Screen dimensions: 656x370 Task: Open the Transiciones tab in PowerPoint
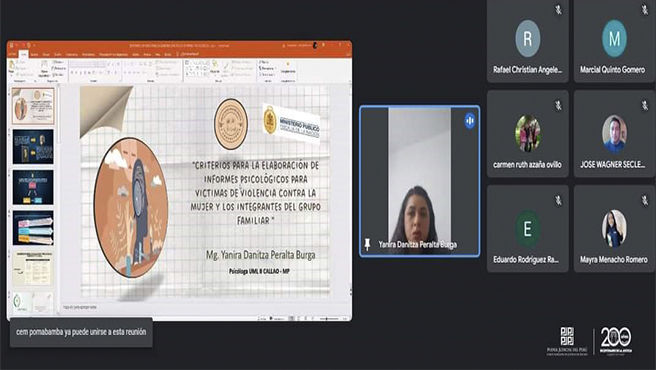pyautogui.click(x=72, y=54)
